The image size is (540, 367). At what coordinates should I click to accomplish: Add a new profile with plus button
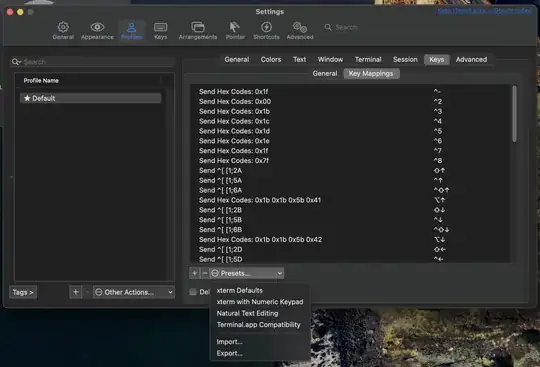pyautogui.click(x=76, y=292)
